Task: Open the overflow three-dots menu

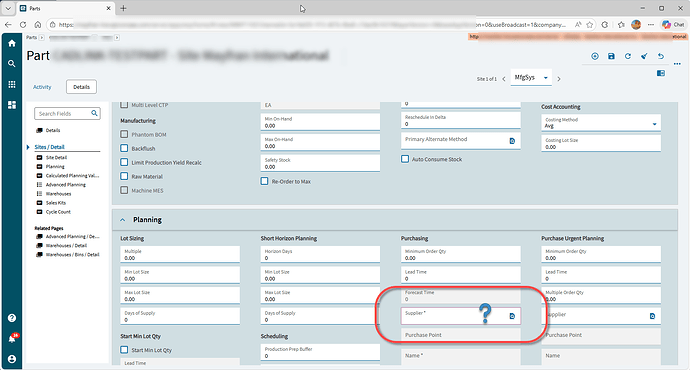Action: [x=677, y=64]
